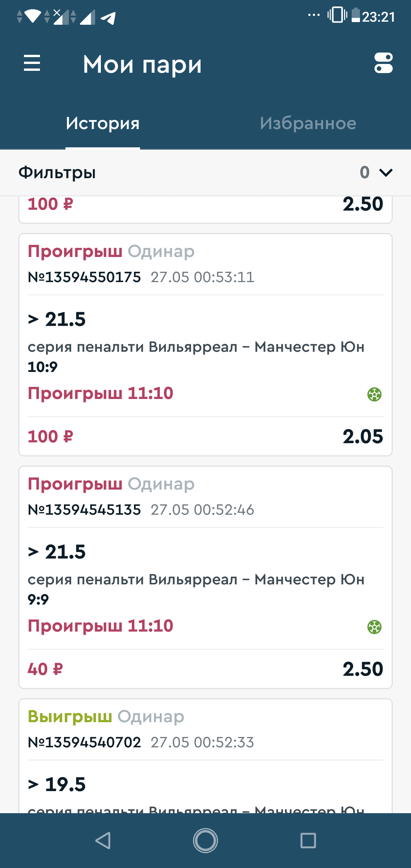Viewport: 411px width, 868px height.
Task: Tap the 40 ₽ stake amount
Action: coord(45,669)
